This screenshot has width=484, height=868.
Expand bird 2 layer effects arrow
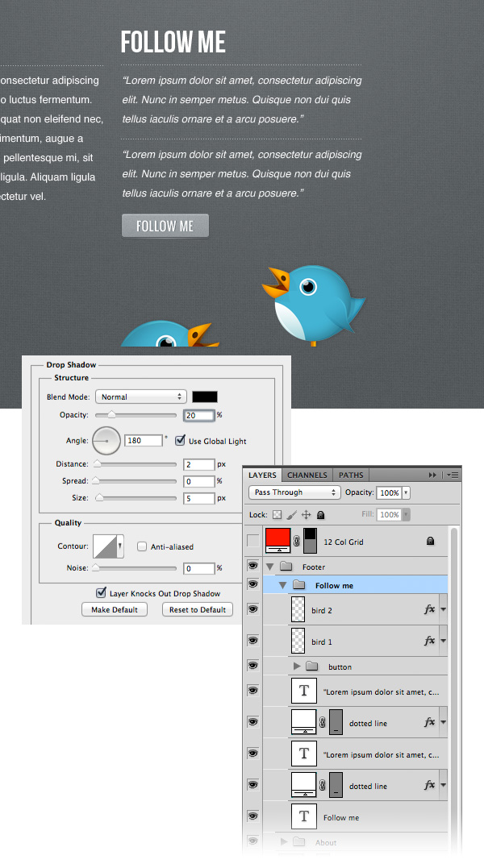point(443,609)
